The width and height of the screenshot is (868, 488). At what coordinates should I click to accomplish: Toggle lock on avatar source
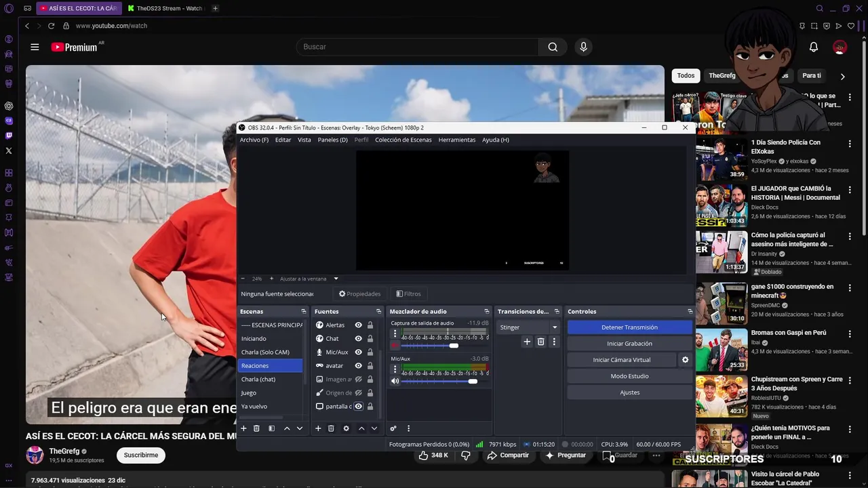pyautogui.click(x=370, y=366)
